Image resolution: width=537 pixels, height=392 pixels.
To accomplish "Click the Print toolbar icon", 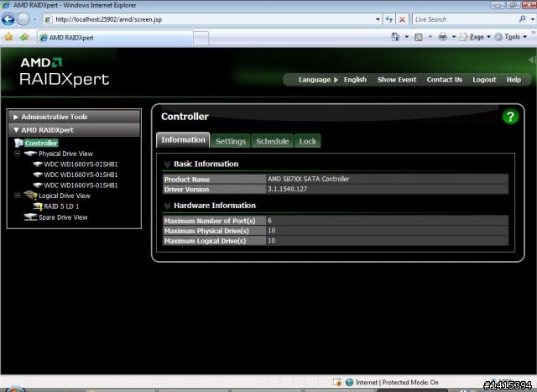I will click(x=443, y=37).
